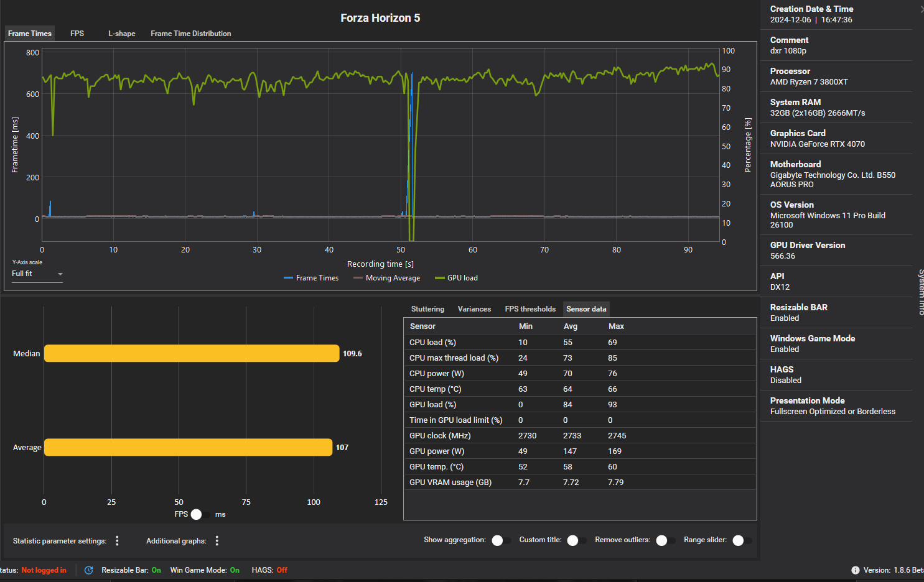Click the GPU driver version '566.36'
The width and height of the screenshot is (924, 582).
click(x=783, y=256)
